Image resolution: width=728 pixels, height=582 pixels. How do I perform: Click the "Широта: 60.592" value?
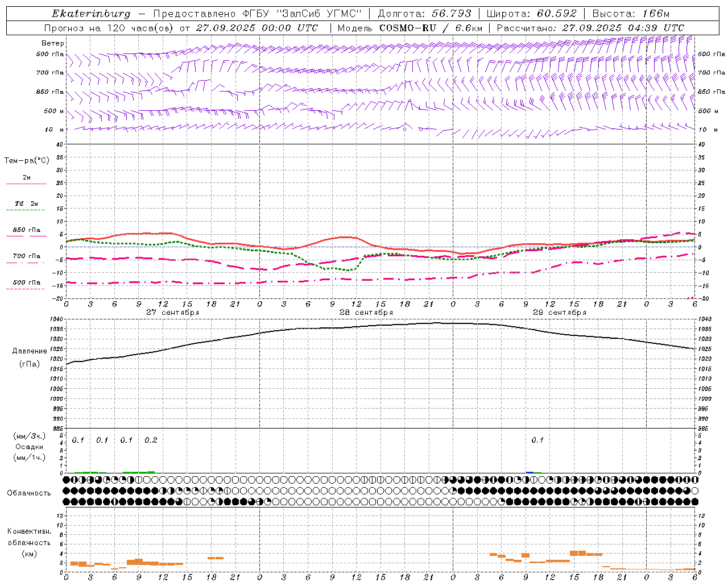pos(532,14)
